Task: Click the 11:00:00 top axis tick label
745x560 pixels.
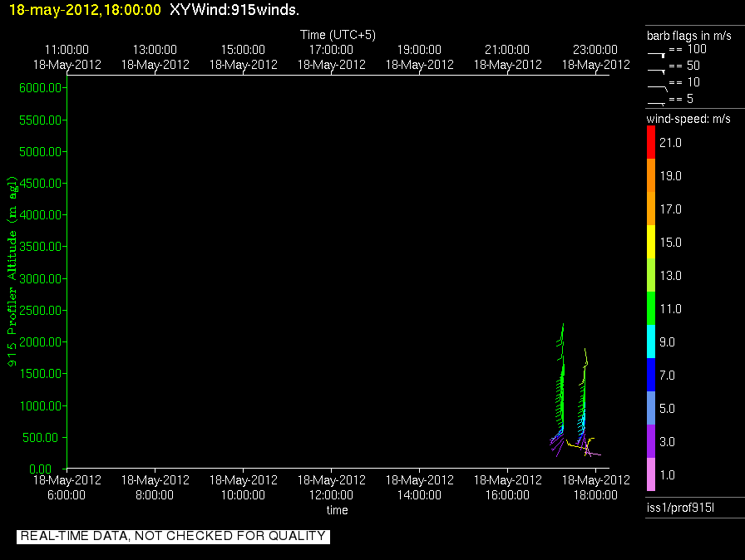Action: click(67, 50)
